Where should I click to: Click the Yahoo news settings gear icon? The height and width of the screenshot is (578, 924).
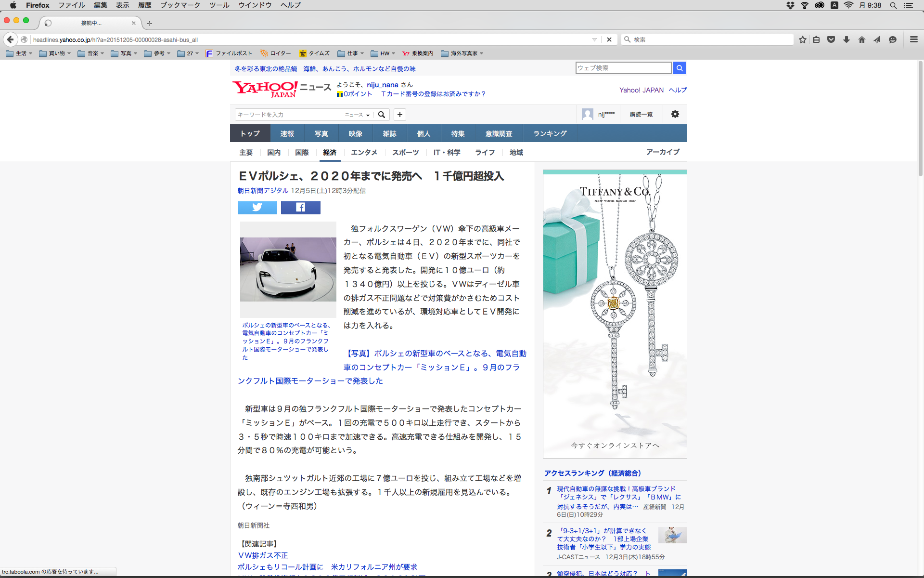[x=675, y=114]
